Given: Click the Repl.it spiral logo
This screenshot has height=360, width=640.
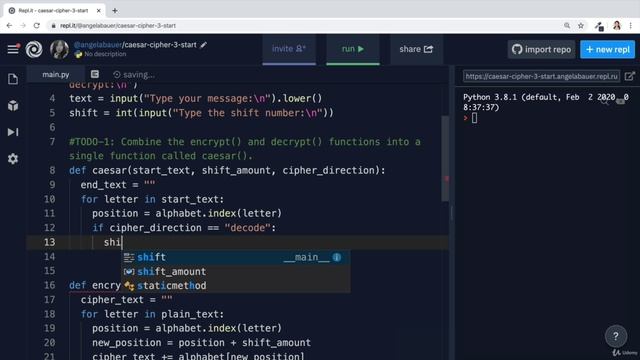Looking at the screenshot, I should pos(34,49).
